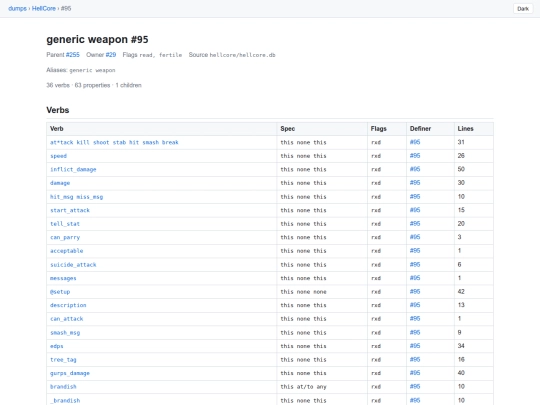Open the can_attack verb link
Screen dimensions: 540x405
(x=66, y=319)
